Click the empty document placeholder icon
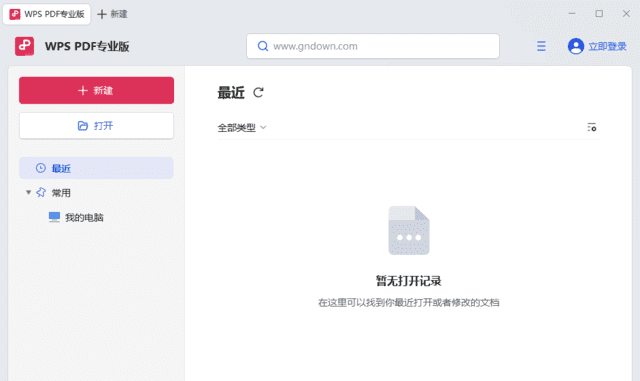 409,230
